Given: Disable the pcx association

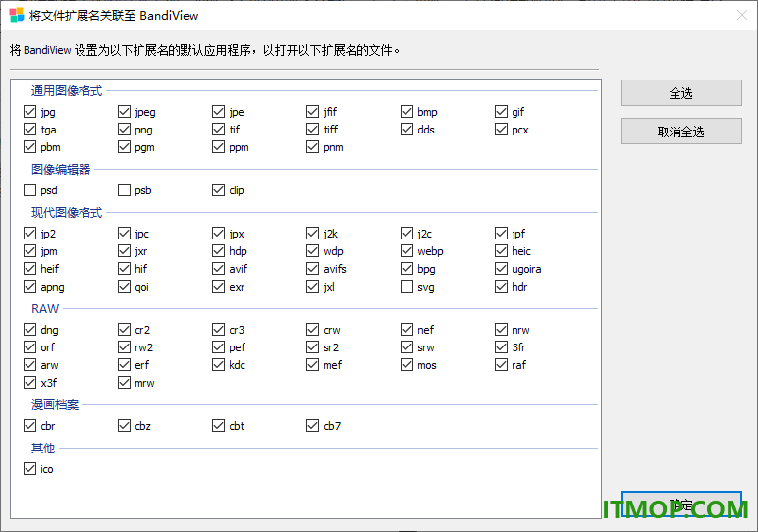Looking at the screenshot, I should tap(502, 130).
